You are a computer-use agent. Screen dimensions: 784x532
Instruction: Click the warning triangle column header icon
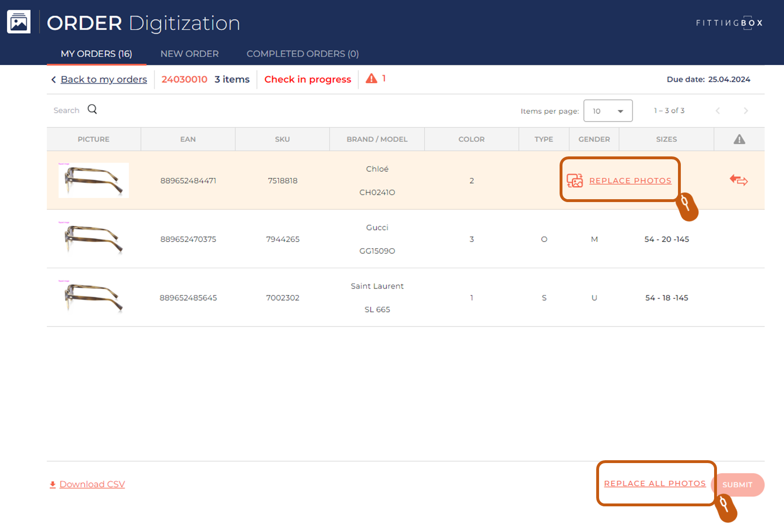[x=739, y=139]
